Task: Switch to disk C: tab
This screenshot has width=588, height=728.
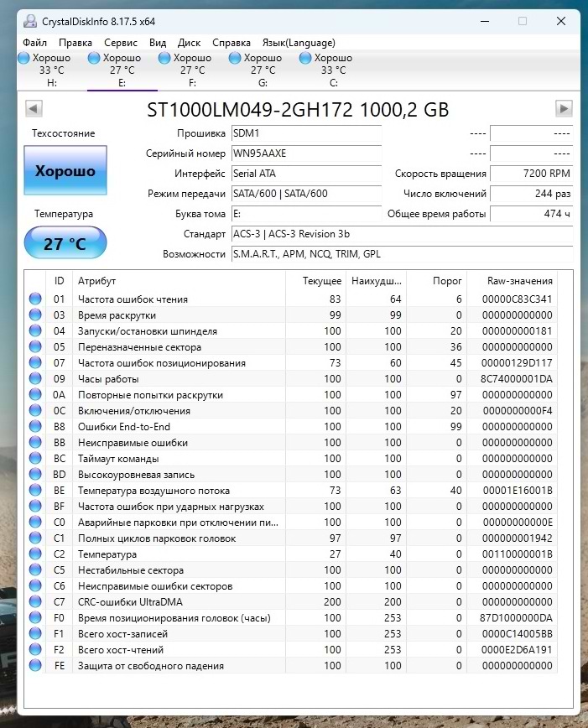Action: pyautogui.click(x=334, y=70)
